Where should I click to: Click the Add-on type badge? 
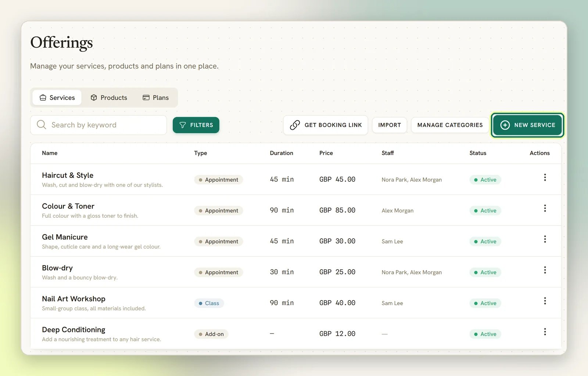[211, 334]
